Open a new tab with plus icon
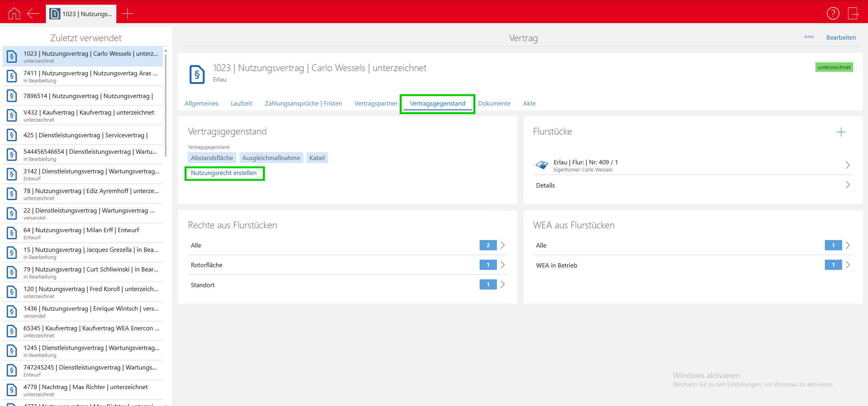This screenshot has height=406, width=868. pyautogui.click(x=127, y=14)
